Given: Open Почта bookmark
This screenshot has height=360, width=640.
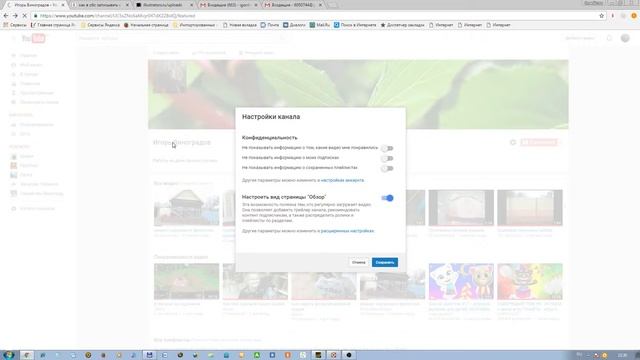Looking at the screenshot, I should pos(270,25).
